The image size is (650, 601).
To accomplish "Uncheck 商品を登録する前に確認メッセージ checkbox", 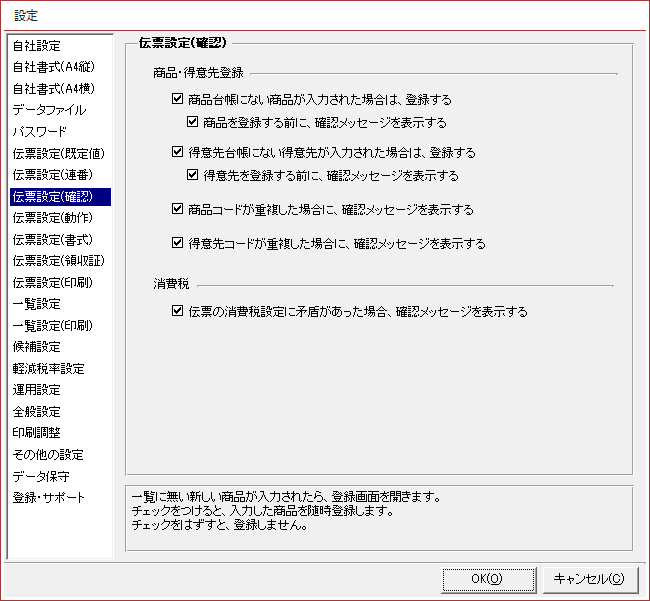I will coord(194,122).
